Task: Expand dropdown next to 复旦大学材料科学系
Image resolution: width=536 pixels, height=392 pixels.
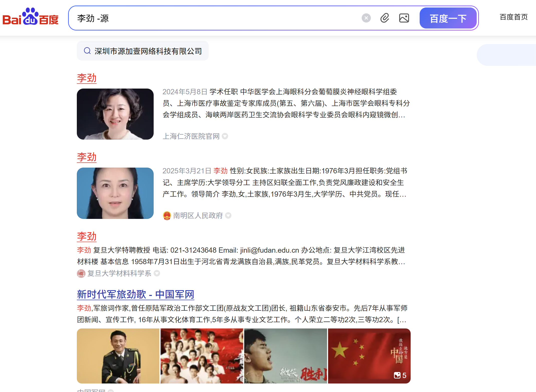Action: 157,273
